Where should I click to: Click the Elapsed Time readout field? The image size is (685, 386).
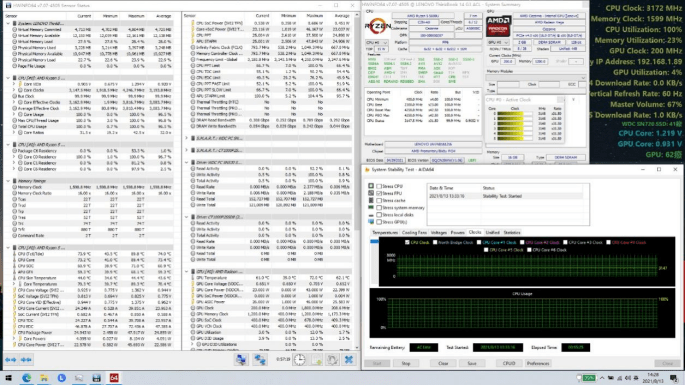[575, 348]
